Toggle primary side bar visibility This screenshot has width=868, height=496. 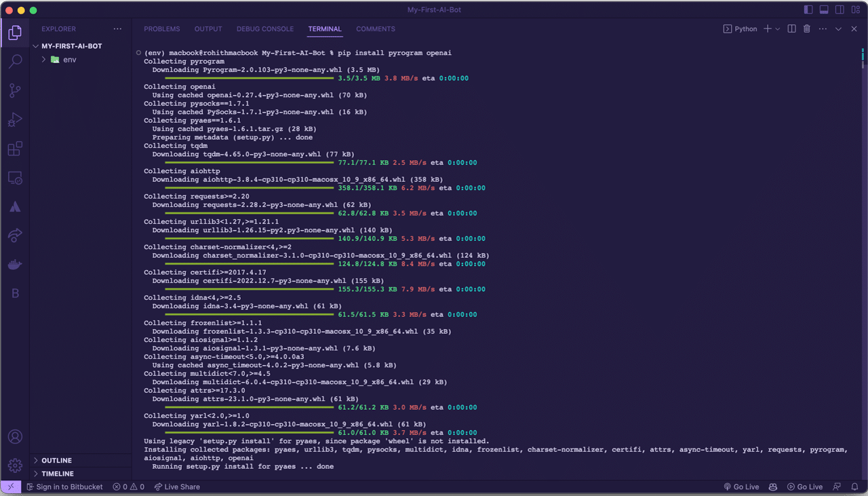tap(808, 10)
